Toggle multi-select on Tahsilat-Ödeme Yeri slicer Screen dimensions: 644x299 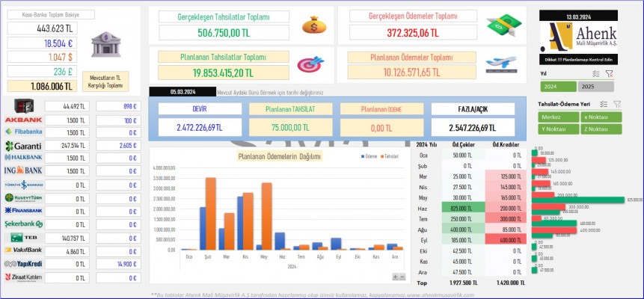(604, 105)
